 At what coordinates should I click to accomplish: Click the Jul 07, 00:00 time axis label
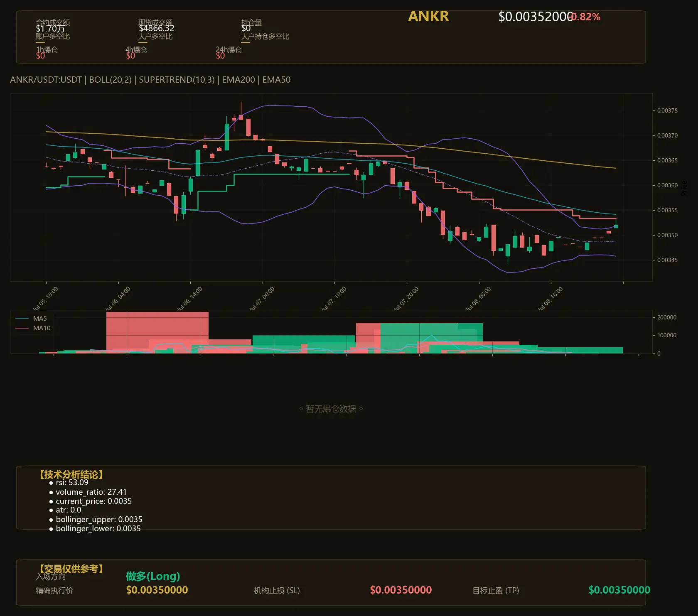coord(262,299)
